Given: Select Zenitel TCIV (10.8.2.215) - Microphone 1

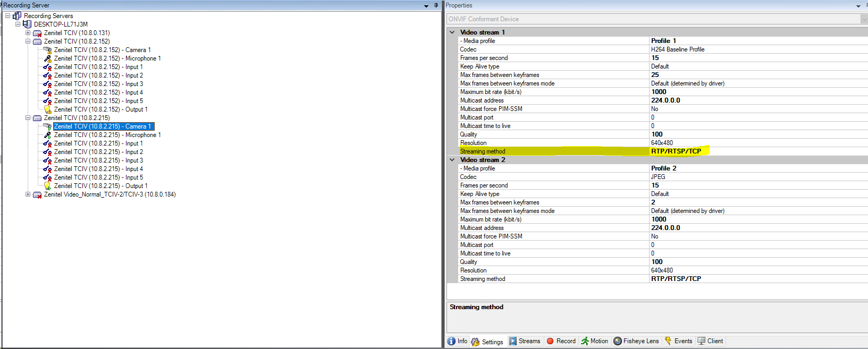Looking at the screenshot, I should click(x=107, y=135).
